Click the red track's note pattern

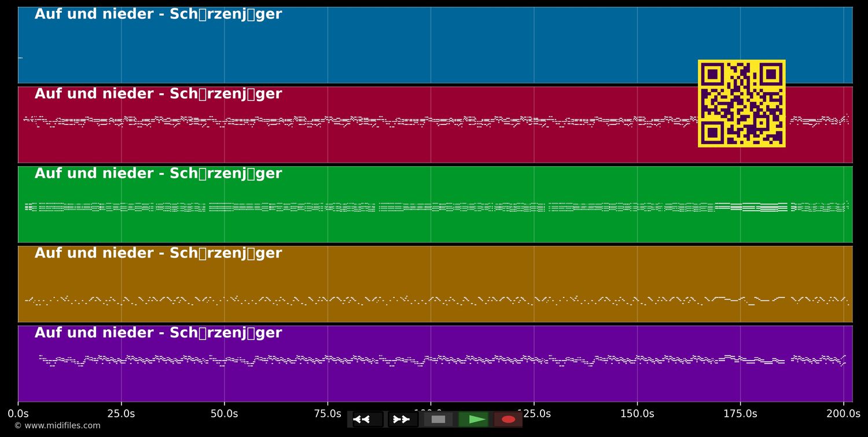436,121
